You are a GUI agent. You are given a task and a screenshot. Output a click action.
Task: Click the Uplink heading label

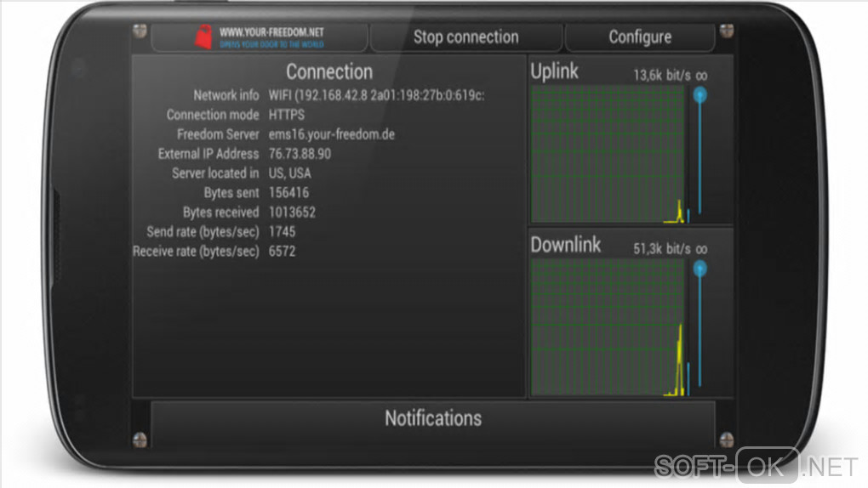554,71
